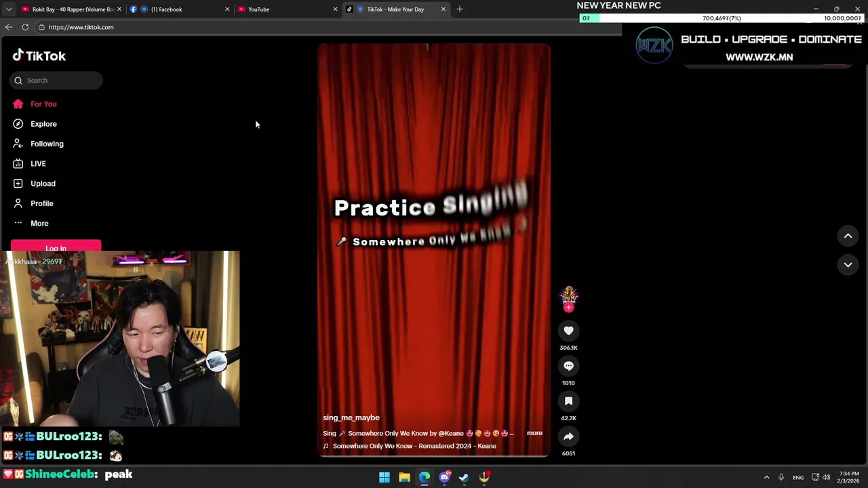Open Microsoft Edge from taskbar
This screenshot has height=488, width=868.
(425, 477)
